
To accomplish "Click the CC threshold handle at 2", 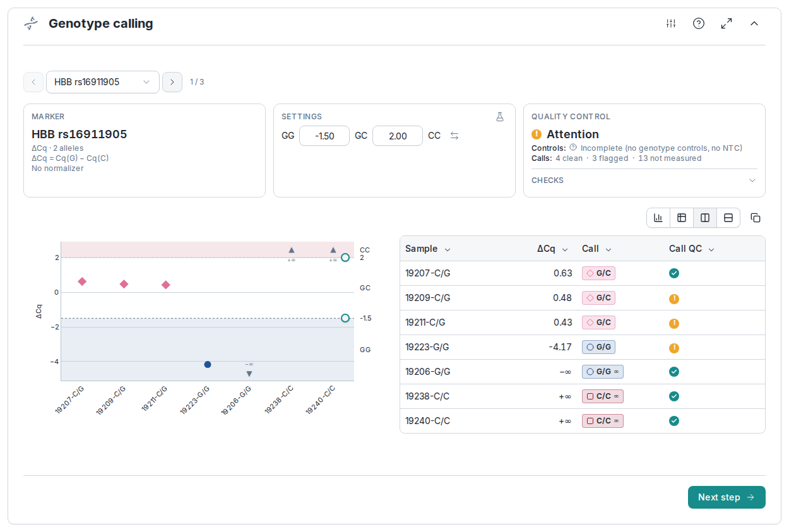I will 345,257.
